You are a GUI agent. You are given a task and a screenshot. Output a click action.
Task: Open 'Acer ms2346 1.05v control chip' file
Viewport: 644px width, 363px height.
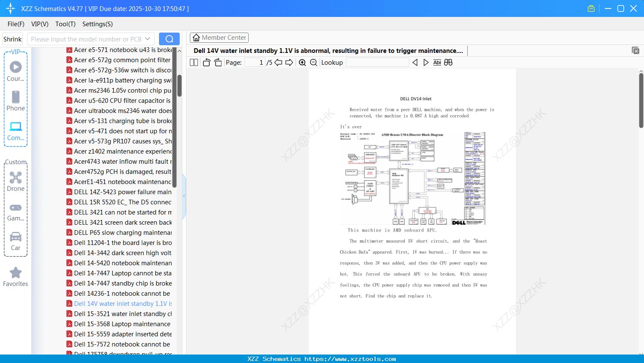(119, 91)
